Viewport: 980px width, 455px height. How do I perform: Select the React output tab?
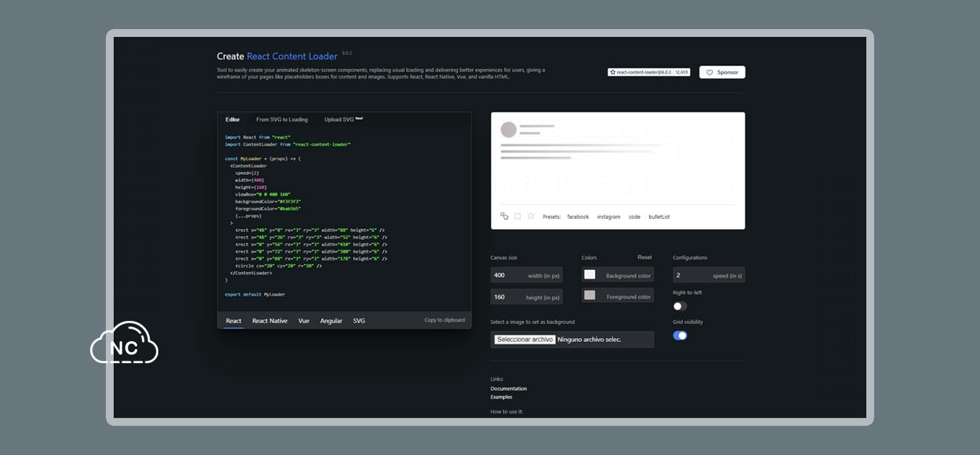(234, 321)
